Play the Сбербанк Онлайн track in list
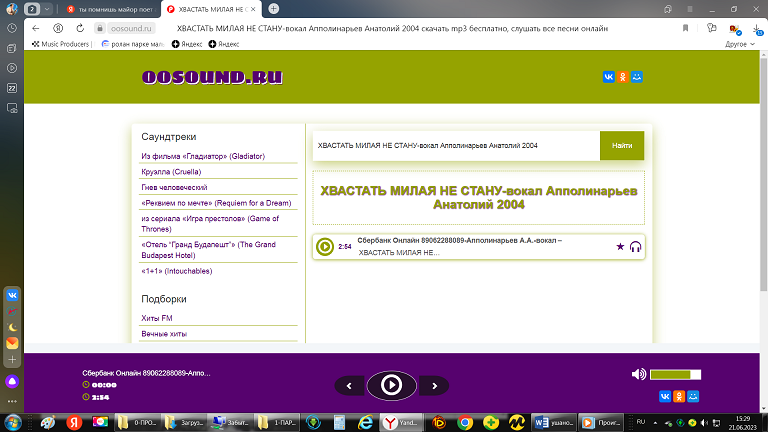Screen dimensions: 768x432 (x=325, y=247)
